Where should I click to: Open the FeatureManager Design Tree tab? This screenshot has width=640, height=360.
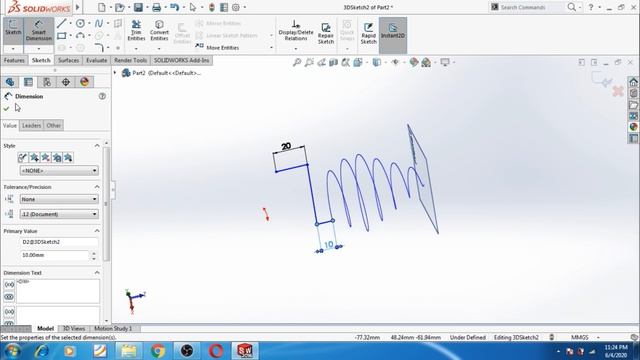click(x=10, y=82)
